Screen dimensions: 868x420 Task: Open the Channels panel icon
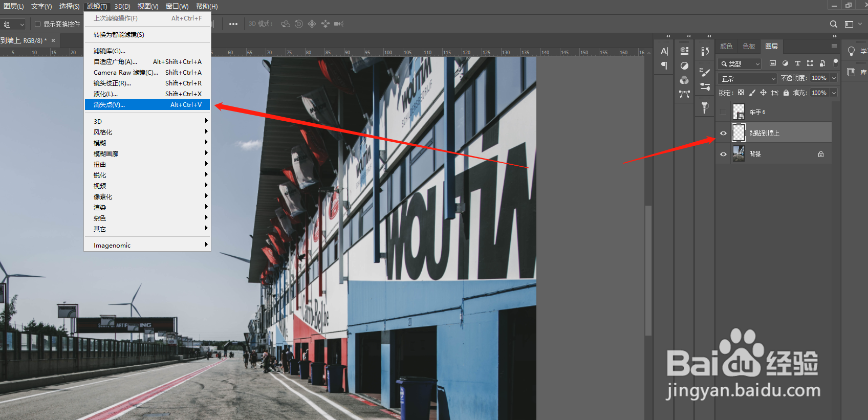684,80
